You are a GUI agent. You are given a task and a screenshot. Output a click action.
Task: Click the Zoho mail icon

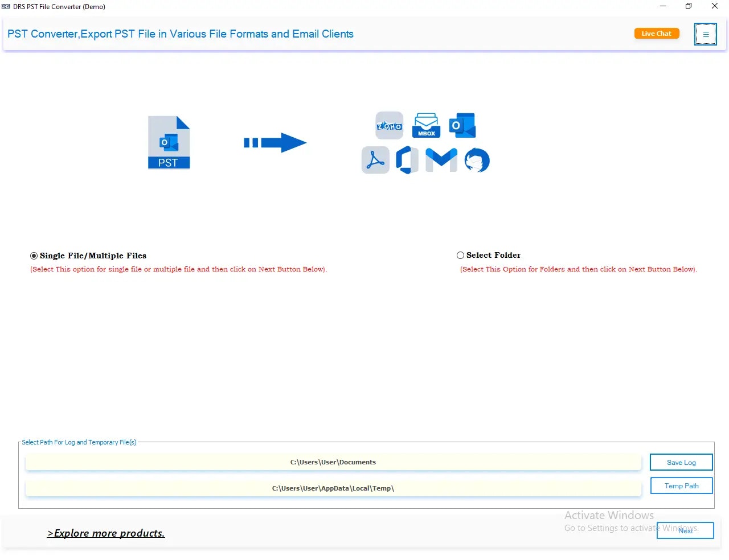(x=389, y=125)
